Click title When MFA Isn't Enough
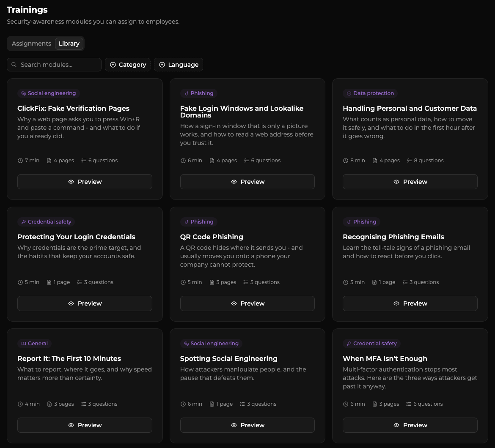The image size is (495, 448). coord(385,358)
